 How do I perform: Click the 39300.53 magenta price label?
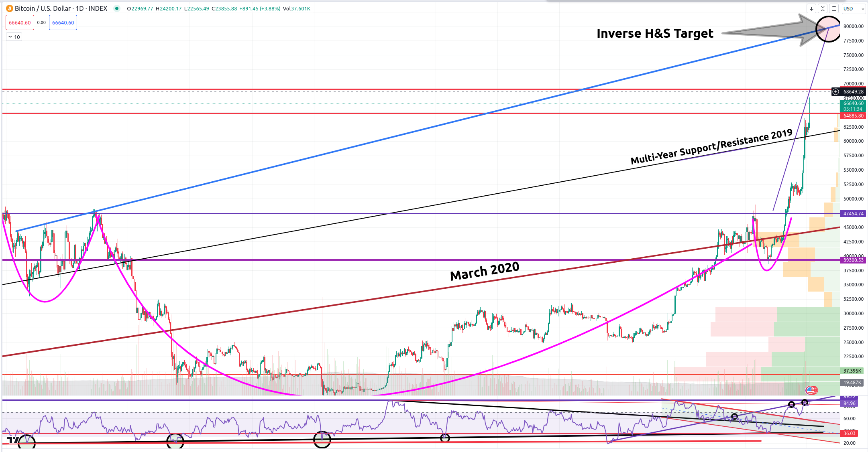point(853,260)
